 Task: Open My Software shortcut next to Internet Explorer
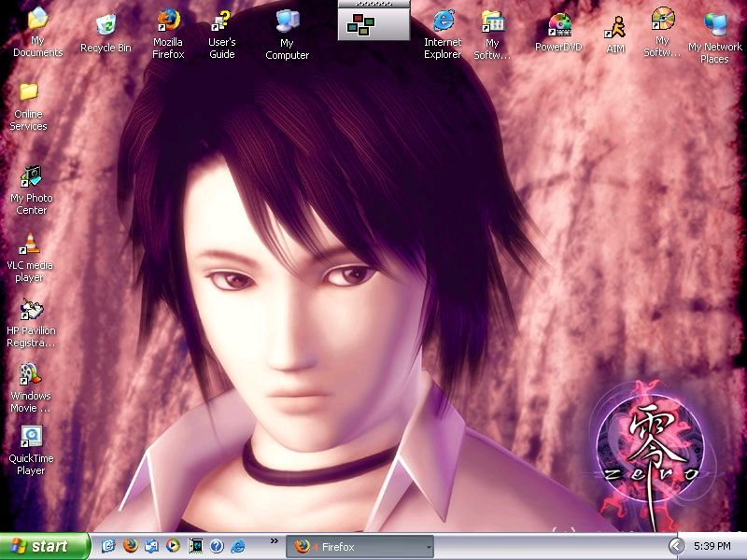[492, 35]
